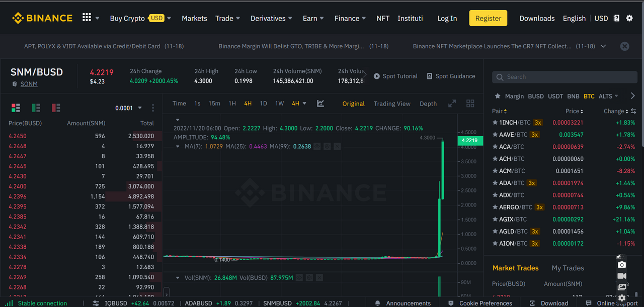Image resolution: width=644 pixels, height=307 pixels.
Task: Open the multi-chart grid layout icon
Action: point(470,104)
